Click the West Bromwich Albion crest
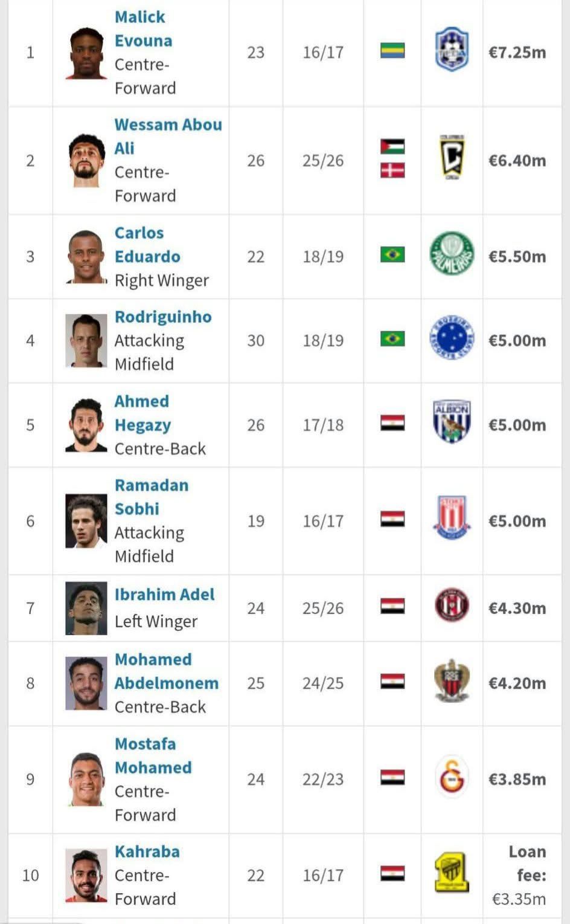Screen dimensions: 570x924 (x=452, y=422)
